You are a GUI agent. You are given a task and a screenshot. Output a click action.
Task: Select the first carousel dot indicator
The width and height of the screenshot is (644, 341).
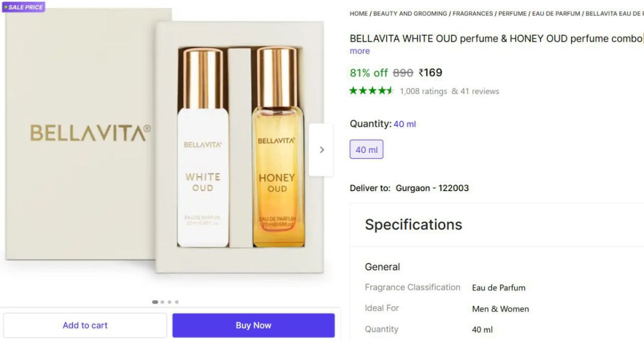click(155, 302)
